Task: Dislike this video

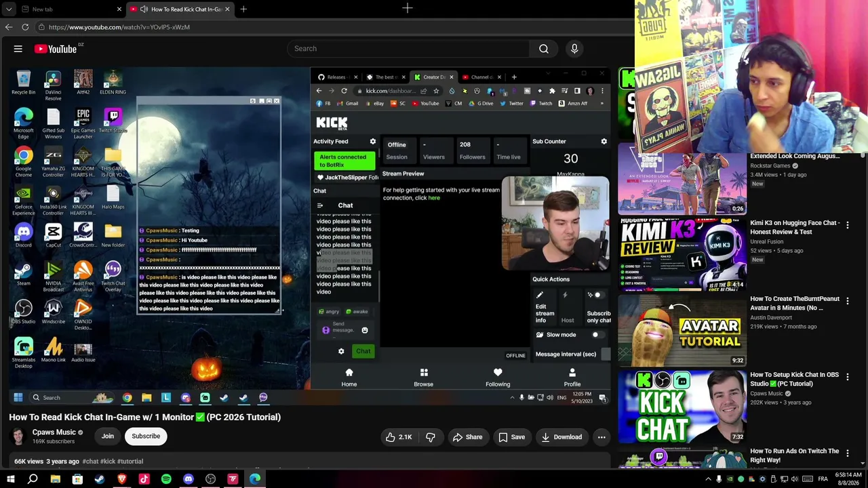Action: tap(431, 437)
